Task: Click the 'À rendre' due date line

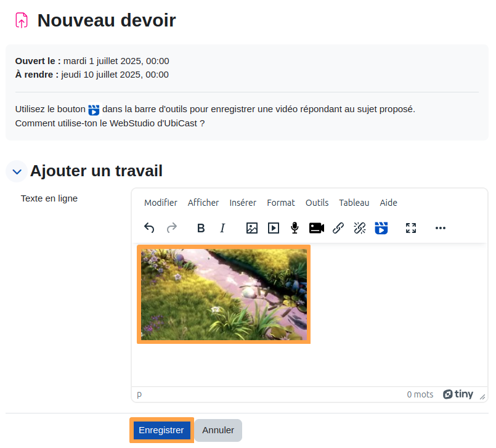Action: point(92,75)
